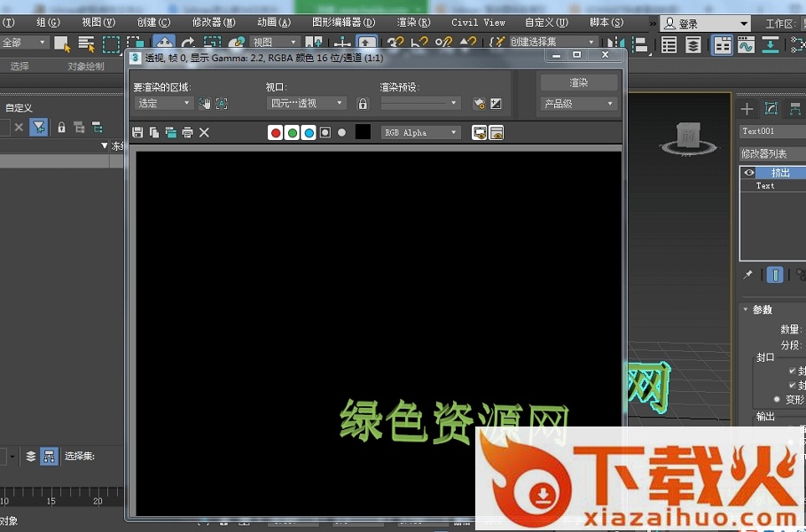This screenshot has height=532, width=806.
Task: Click the Copy Image icon
Action: pyautogui.click(x=154, y=132)
